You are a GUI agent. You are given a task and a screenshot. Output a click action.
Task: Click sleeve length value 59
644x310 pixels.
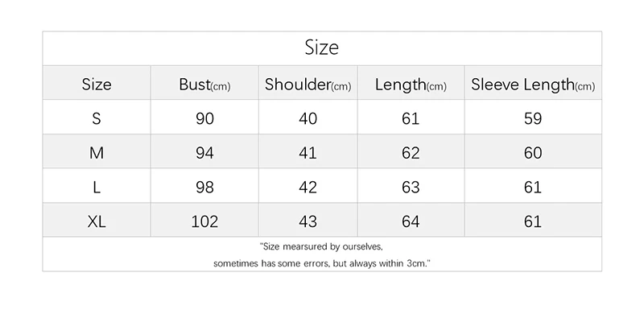point(533,118)
